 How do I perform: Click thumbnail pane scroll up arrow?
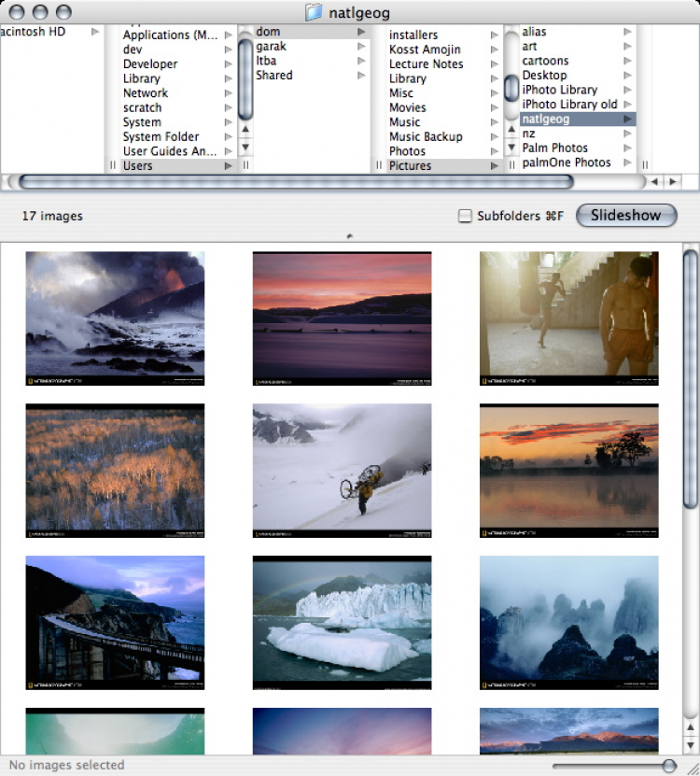click(691, 727)
